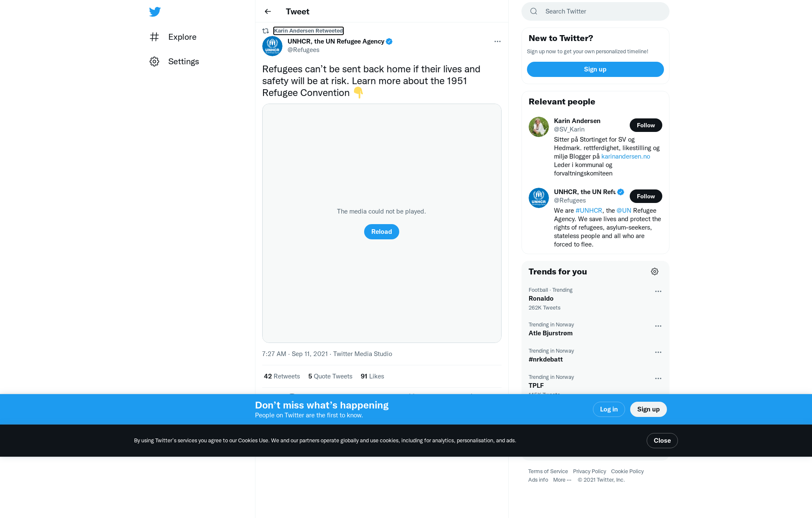Image resolution: width=812 pixels, height=518 pixels.
Task: Open the Explore hashtag icon
Action: [x=154, y=37]
